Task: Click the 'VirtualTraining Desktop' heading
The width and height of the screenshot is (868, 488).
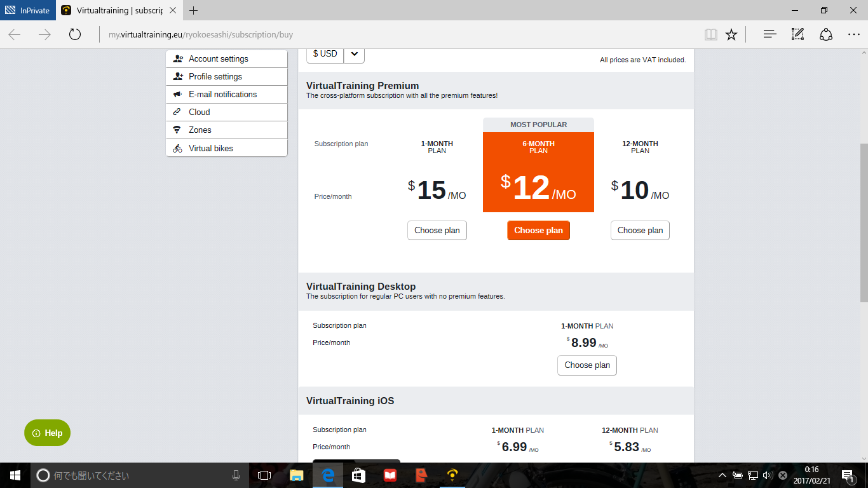Action: 361,287
